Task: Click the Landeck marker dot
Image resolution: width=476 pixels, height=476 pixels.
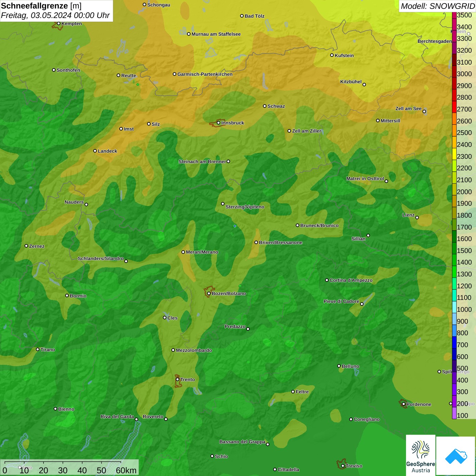Action: coord(95,151)
